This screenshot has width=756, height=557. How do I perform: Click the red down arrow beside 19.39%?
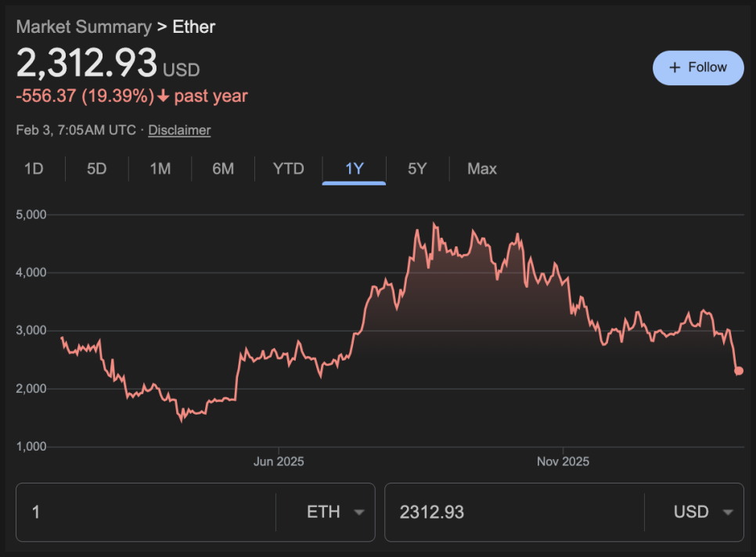pyautogui.click(x=164, y=97)
